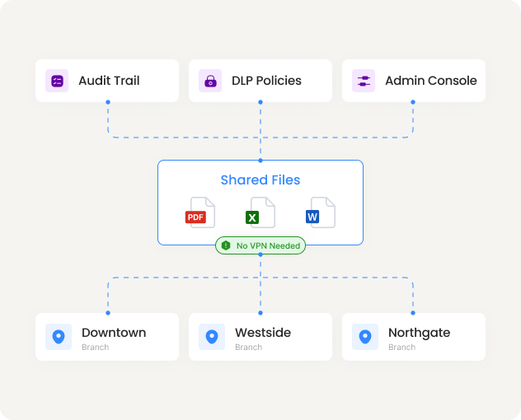
Task: Select the DLP Policies lock icon
Action: tap(210, 81)
